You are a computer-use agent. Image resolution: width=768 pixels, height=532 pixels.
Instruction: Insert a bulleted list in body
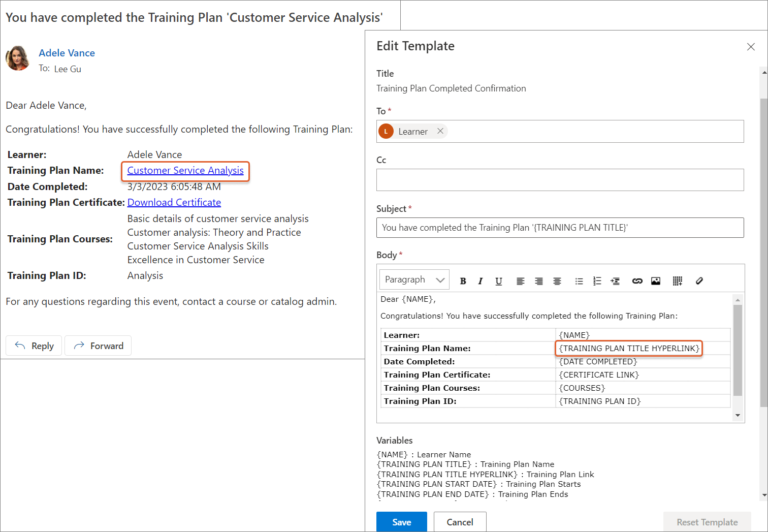pyautogui.click(x=579, y=281)
